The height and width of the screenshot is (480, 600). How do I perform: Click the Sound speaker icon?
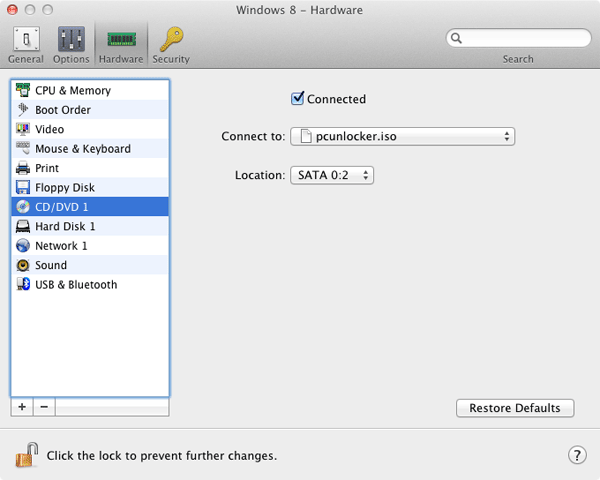click(x=23, y=265)
